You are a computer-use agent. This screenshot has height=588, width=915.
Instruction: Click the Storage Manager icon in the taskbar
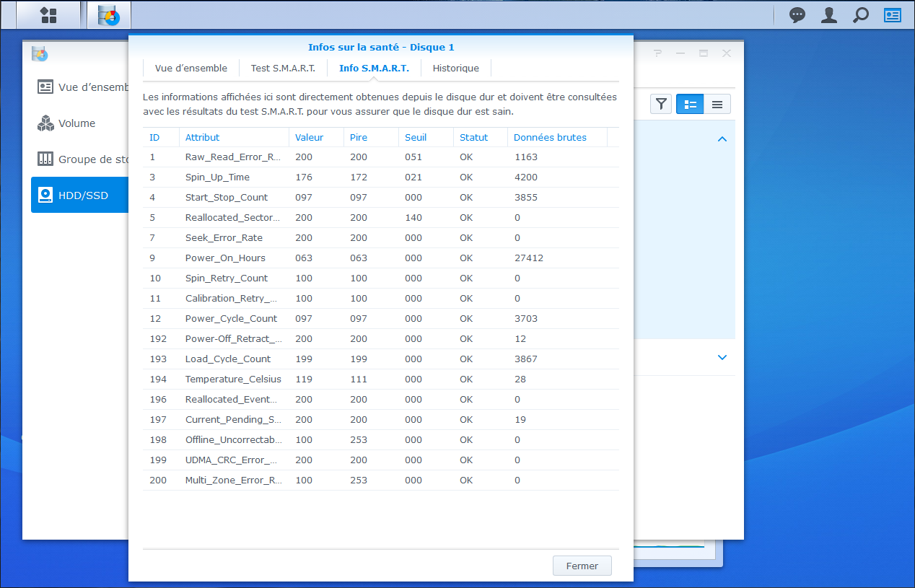pos(109,15)
